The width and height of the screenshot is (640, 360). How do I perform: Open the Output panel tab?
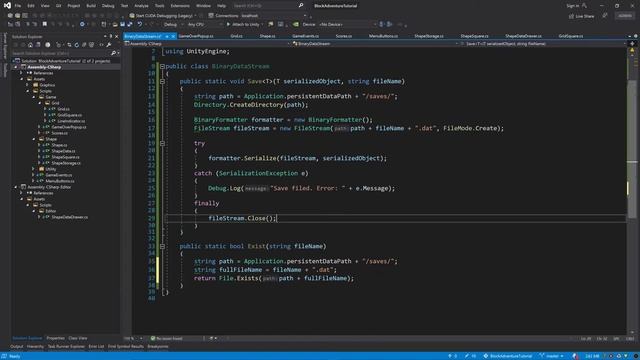(x=17, y=347)
